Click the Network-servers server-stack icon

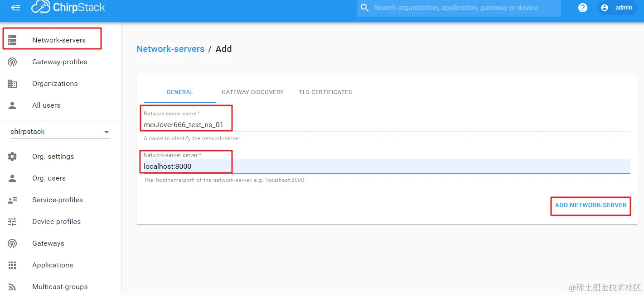pos(12,40)
